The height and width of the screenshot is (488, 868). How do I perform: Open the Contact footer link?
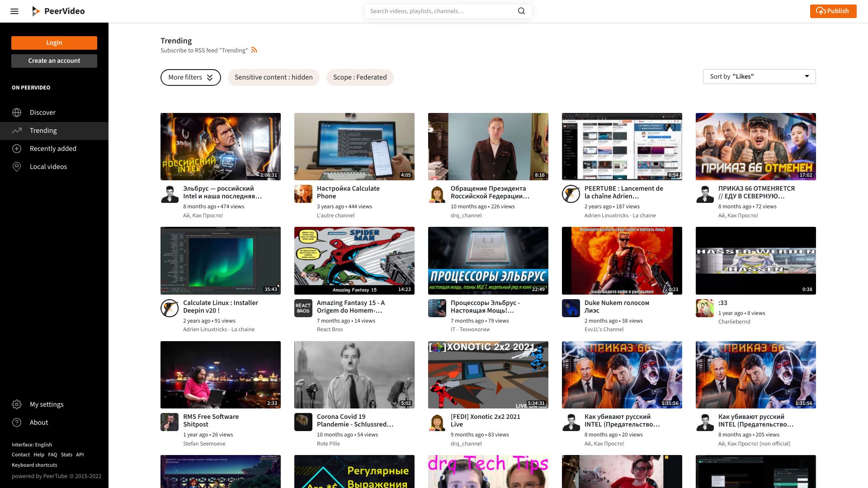tap(21, 455)
